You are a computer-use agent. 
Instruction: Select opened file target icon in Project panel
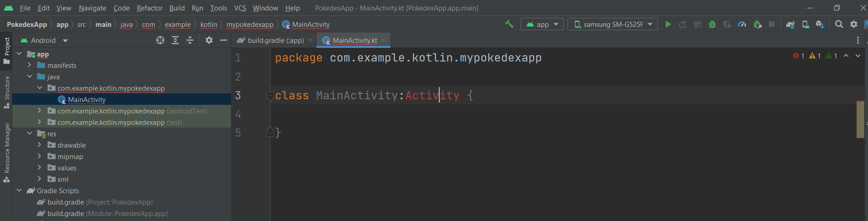pos(160,41)
